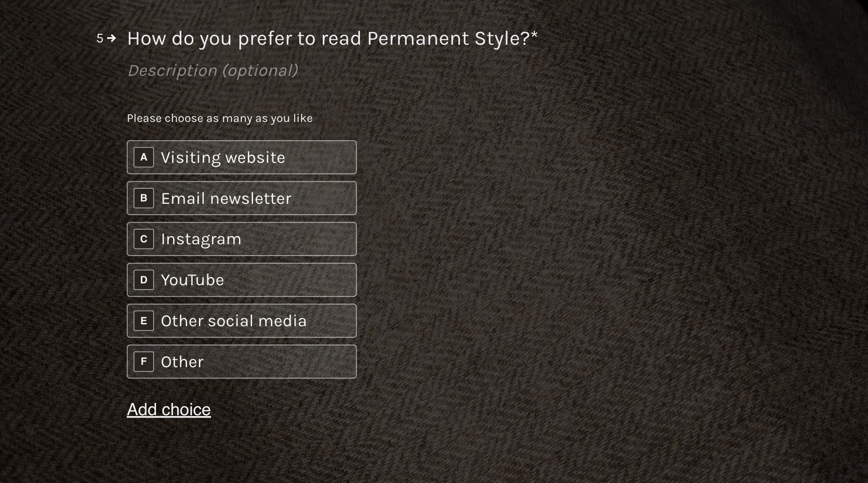Image resolution: width=868 pixels, height=483 pixels.
Task: Select the letter D key badge
Action: click(144, 280)
